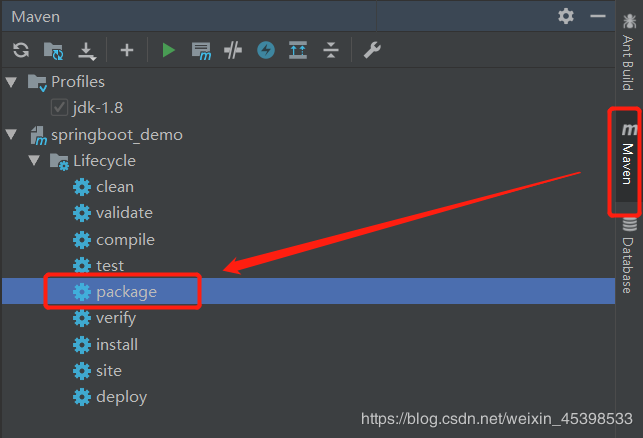Toggle Skip Tests Mode lightning icon
Screen dimensions: 643x438
(x=266, y=50)
